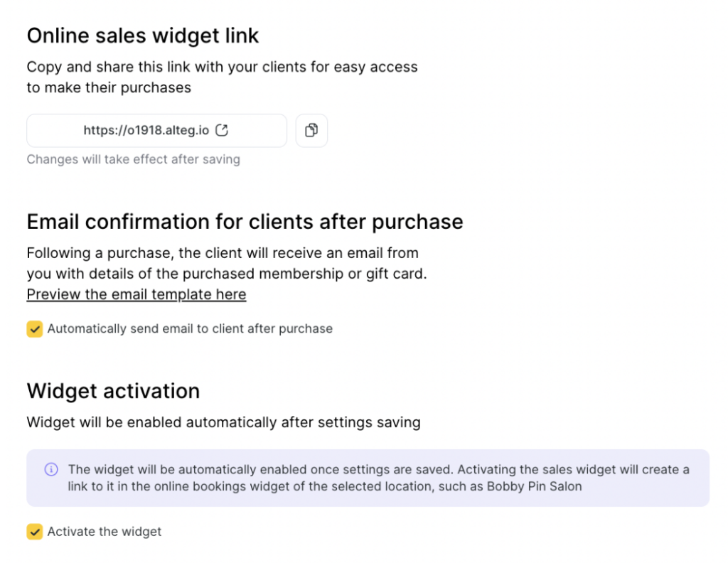Click "to make their purchases" description line
Screen dimensions: 728x563
point(109,88)
